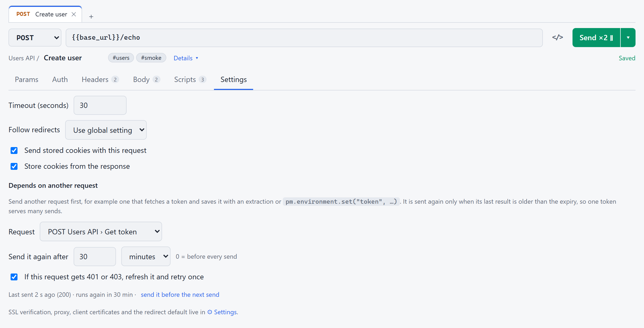Click the Create user request name

pos(63,58)
